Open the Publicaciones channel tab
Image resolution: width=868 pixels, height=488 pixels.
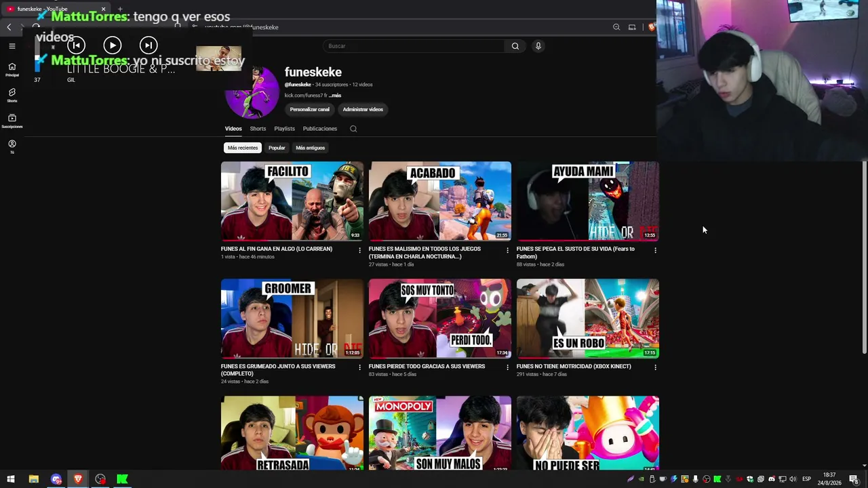pos(320,129)
